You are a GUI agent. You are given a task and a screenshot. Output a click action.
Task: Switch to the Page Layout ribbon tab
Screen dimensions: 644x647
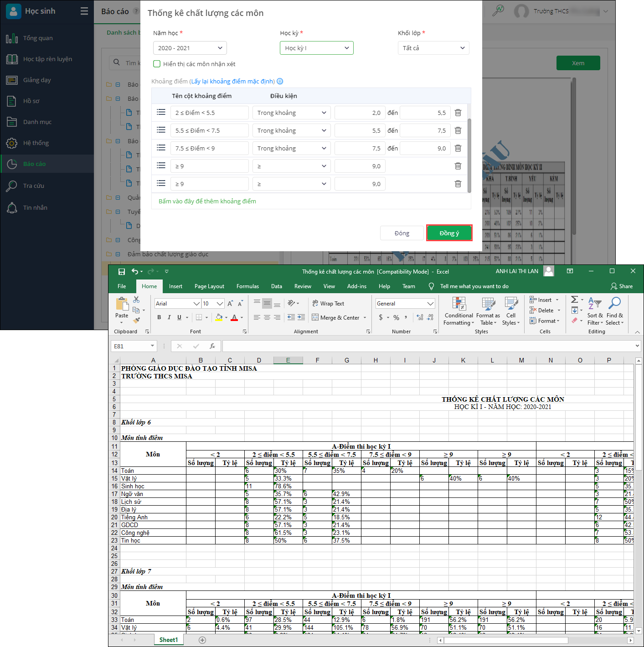click(x=209, y=286)
